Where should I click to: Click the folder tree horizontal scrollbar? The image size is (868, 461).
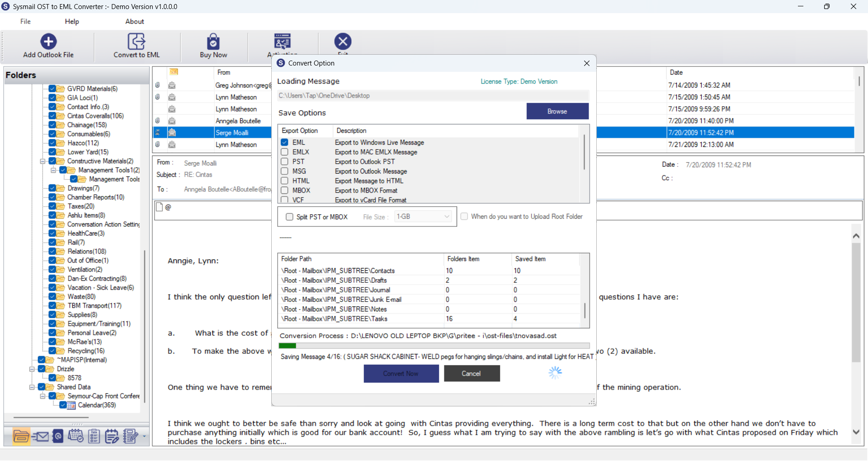[51, 418]
